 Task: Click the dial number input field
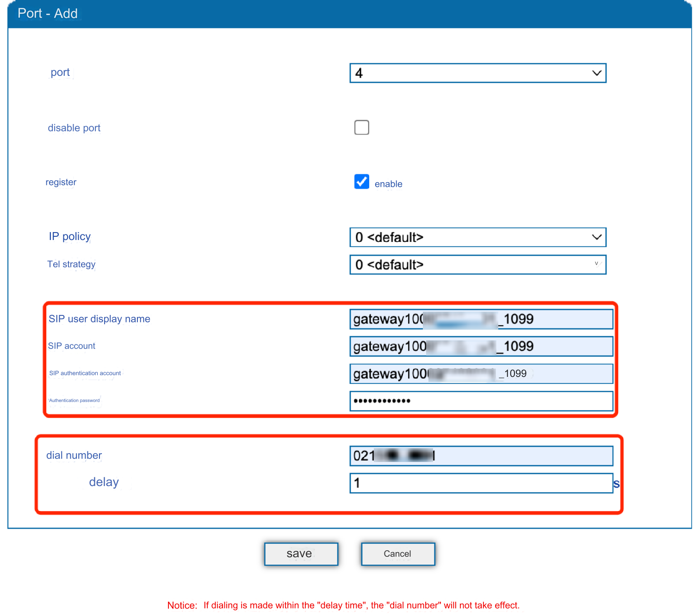point(481,456)
